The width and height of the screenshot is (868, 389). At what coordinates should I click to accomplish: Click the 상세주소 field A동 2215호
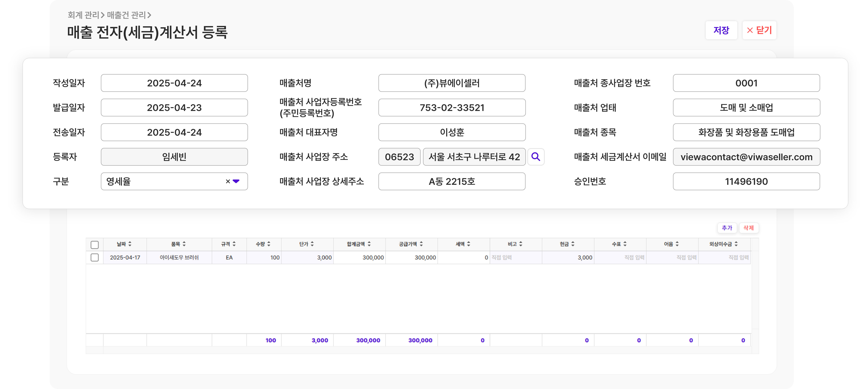(452, 181)
